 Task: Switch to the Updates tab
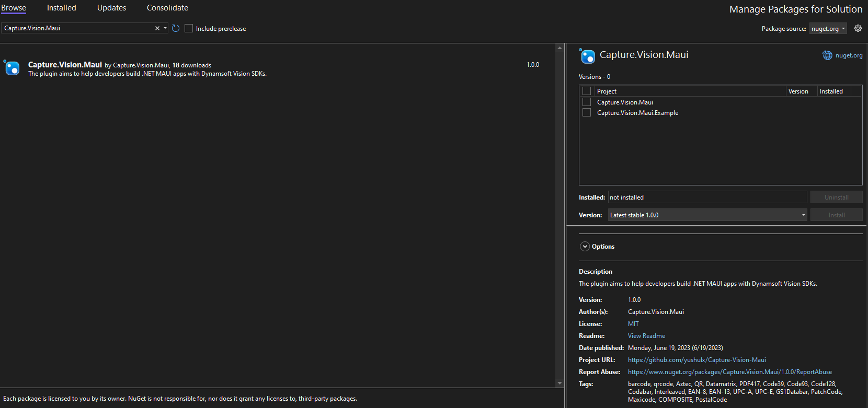click(x=111, y=8)
